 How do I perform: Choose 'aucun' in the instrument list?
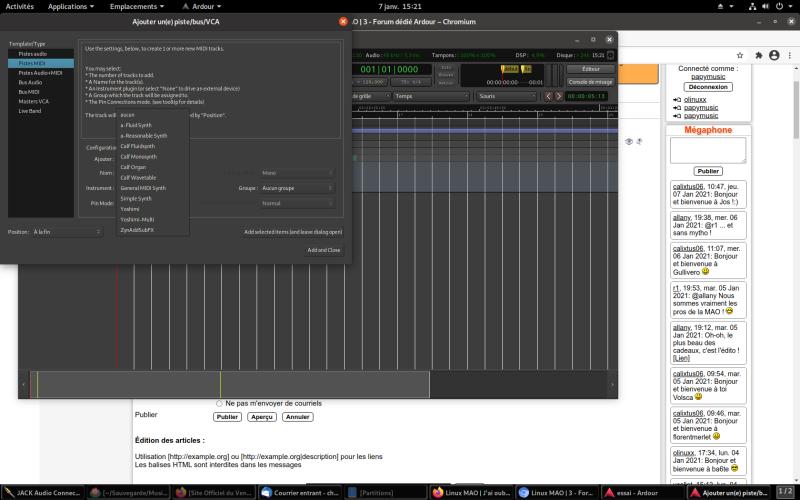(x=153, y=115)
